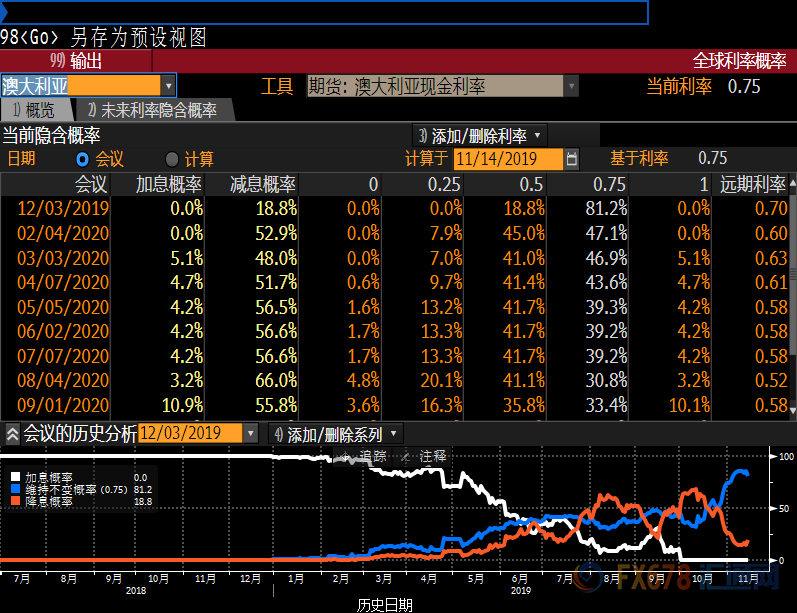Open the 澳大利亚 country dropdown
Viewport: 797px width, 613px height.
pyautogui.click(x=168, y=86)
